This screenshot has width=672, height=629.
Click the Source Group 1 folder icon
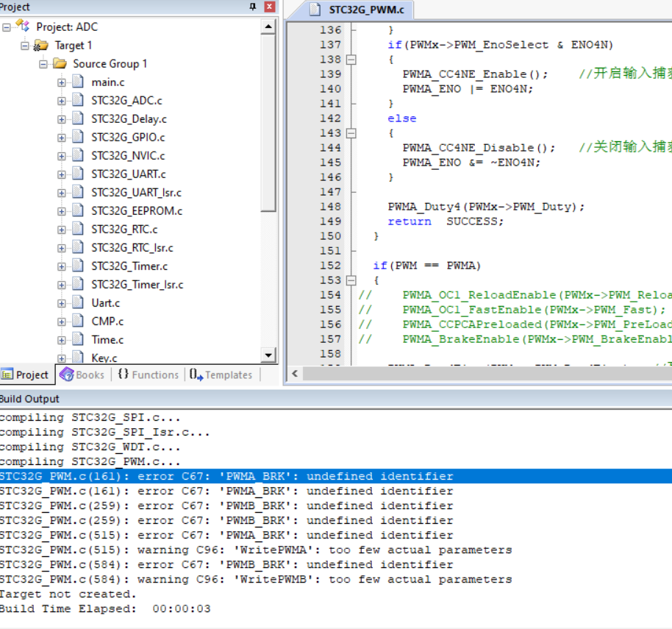(x=60, y=64)
